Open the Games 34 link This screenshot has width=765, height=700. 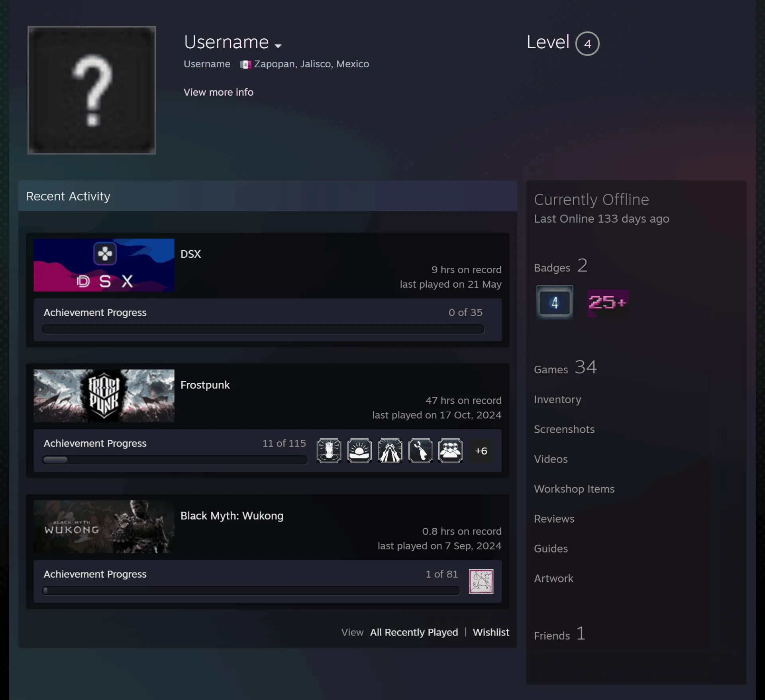click(x=565, y=367)
